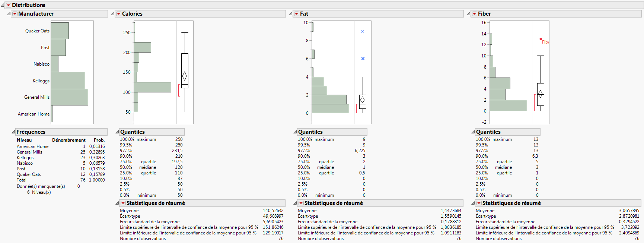Collapse the Fréquences table
644x243 pixels.
13,132
